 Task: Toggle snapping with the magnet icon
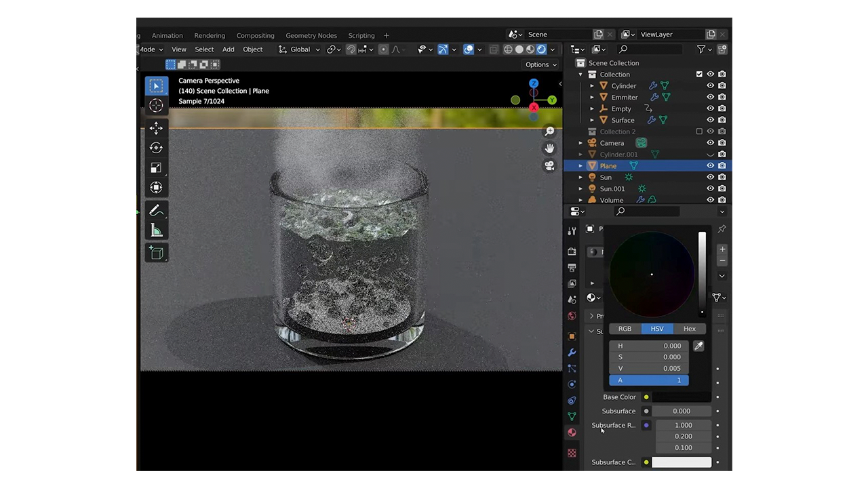point(351,49)
